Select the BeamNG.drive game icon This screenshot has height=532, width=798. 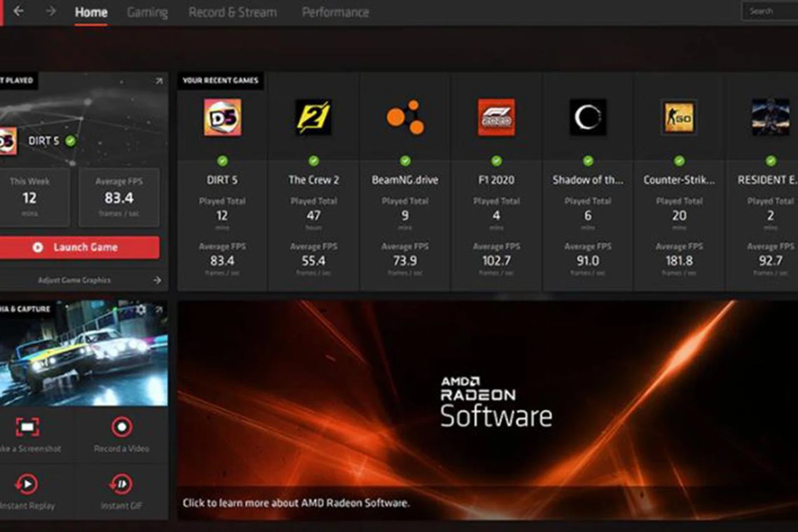tap(405, 117)
